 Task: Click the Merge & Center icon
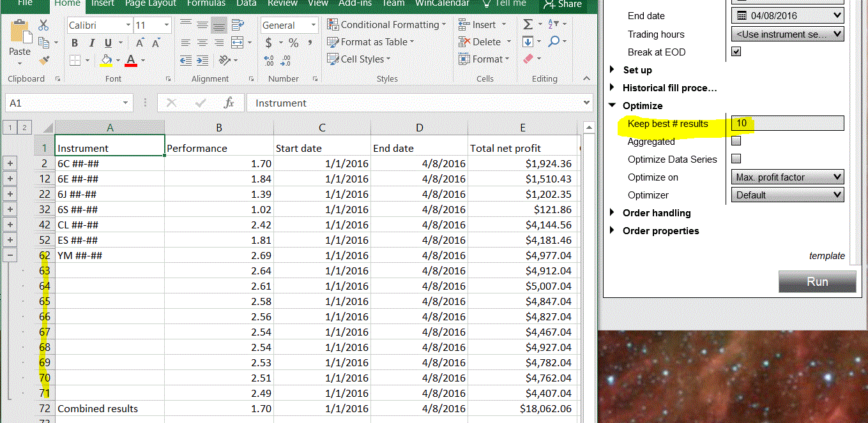coord(236,43)
